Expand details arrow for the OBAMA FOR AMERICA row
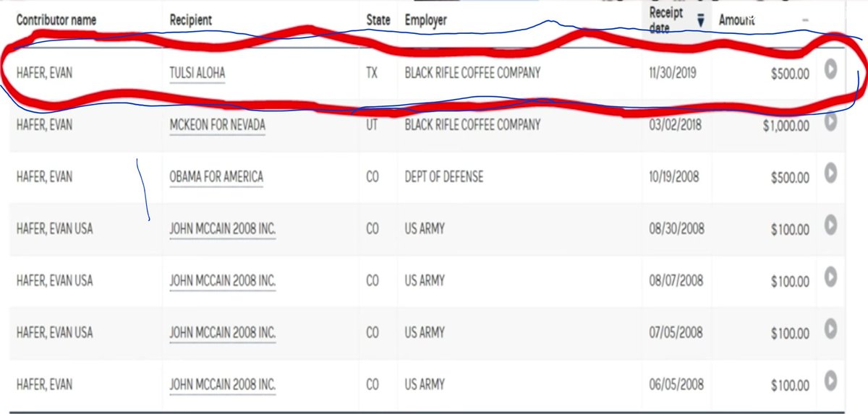This screenshot has width=868, height=414. point(830,173)
